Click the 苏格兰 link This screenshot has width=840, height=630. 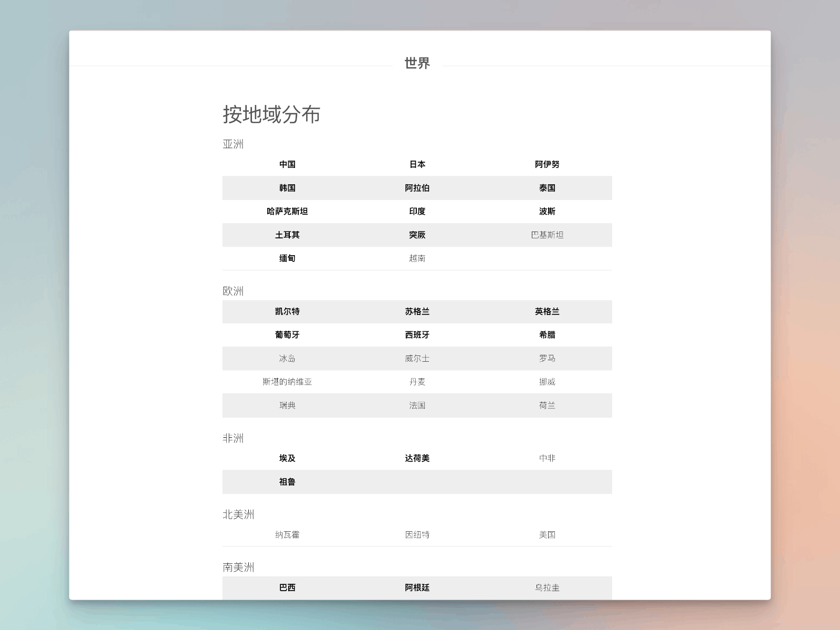click(417, 311)
